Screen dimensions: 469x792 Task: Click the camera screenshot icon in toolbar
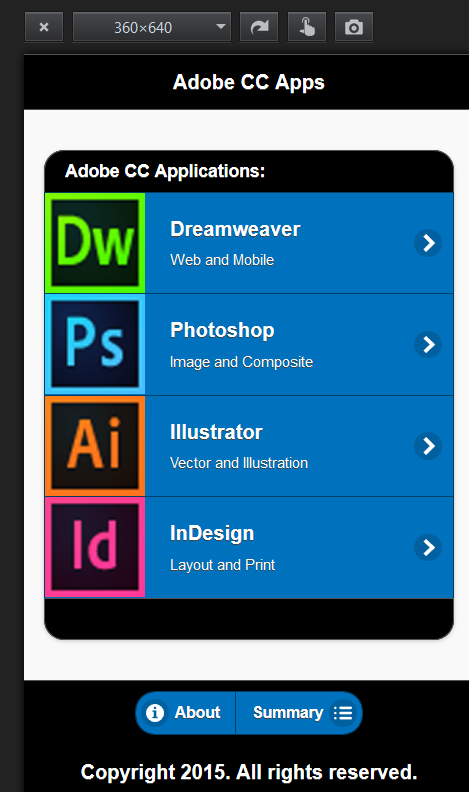[354, 27]
